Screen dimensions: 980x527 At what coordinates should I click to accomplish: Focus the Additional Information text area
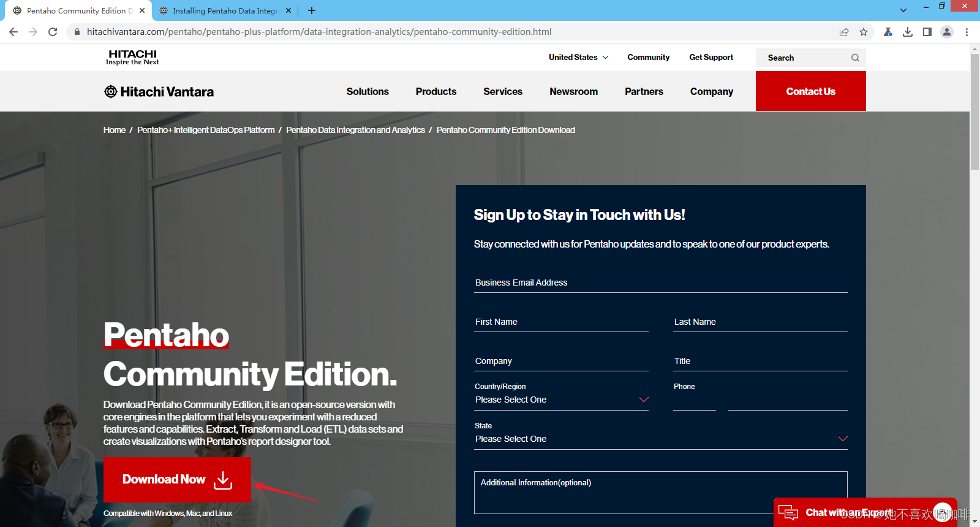click(661, 493)
